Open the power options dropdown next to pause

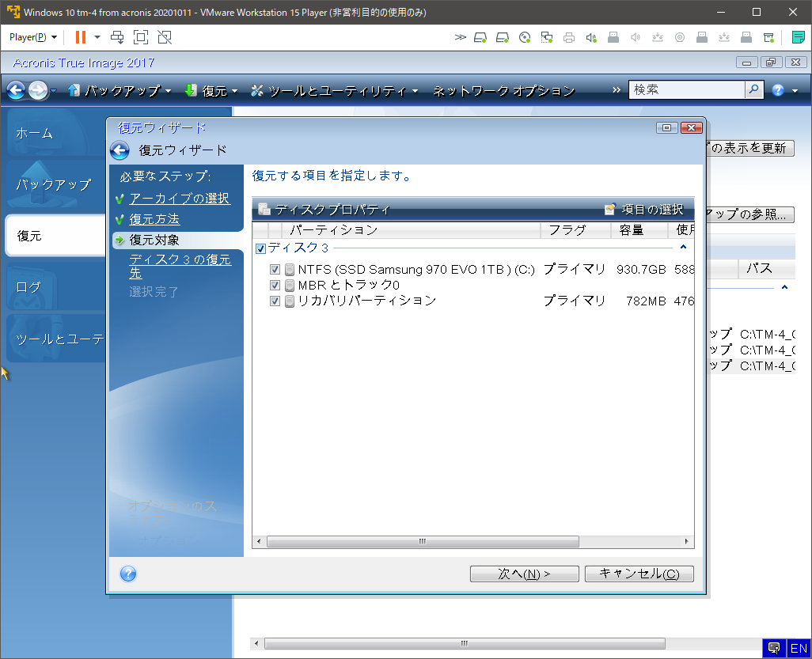pos(97,37)
